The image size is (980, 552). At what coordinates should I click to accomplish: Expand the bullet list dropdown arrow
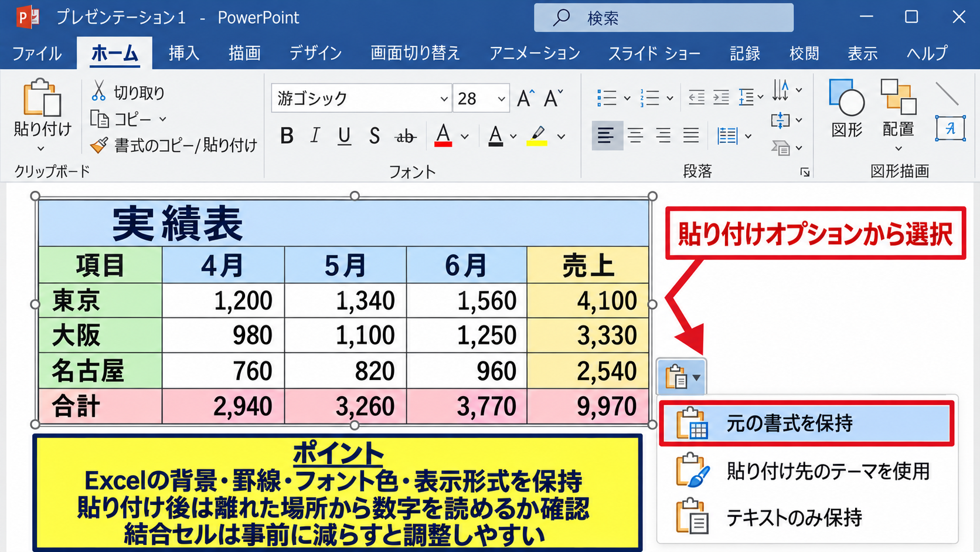pyautogui.click(x=627, y=98)
